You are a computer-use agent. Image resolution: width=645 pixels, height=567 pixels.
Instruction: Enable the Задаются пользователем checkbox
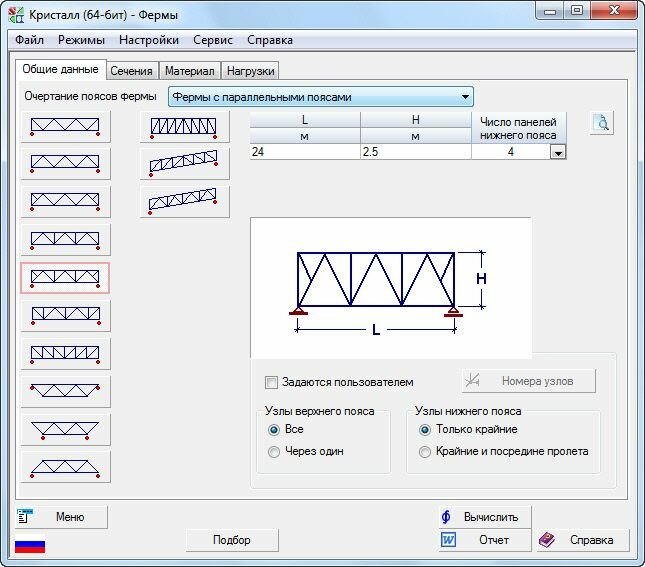pyautogui.click(x=271, y=382)
